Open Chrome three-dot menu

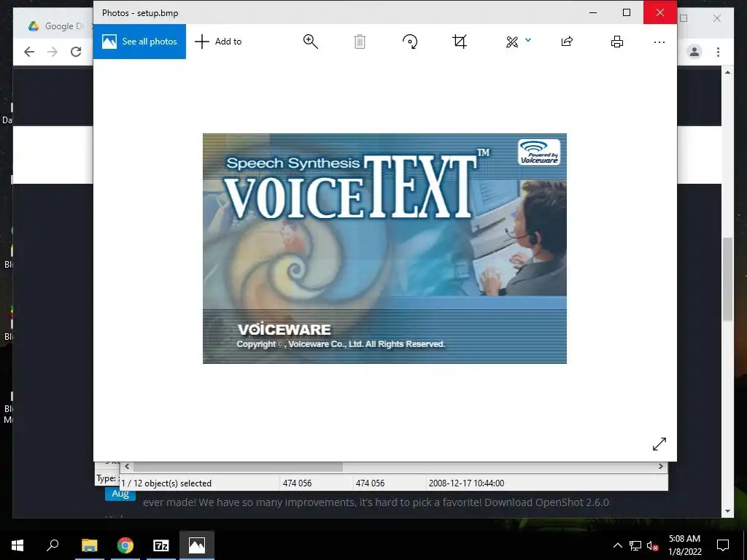[718, 52]
